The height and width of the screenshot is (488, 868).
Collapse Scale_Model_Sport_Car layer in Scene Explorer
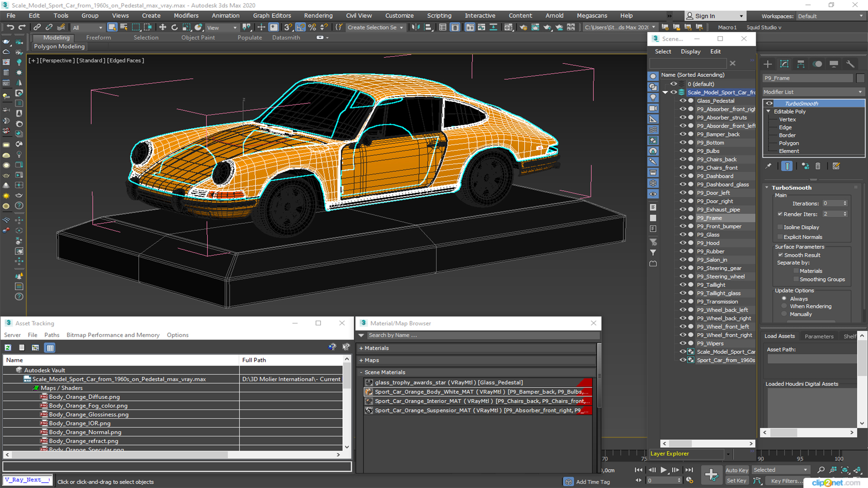[x=665, y=92]
